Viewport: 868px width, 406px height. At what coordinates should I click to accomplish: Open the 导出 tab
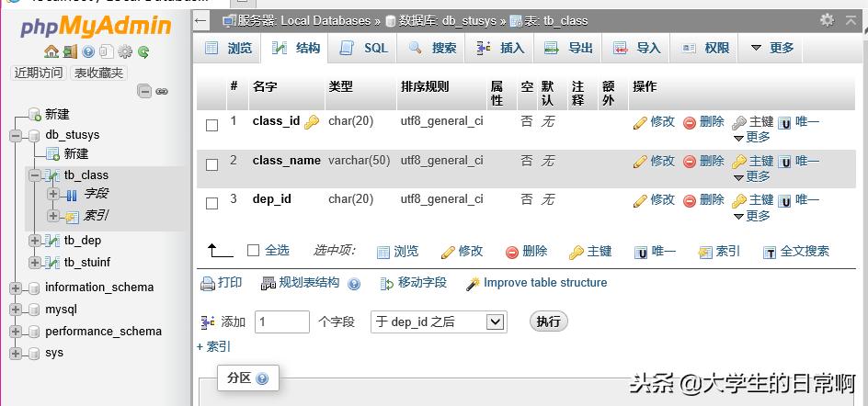tap(568, 48)
